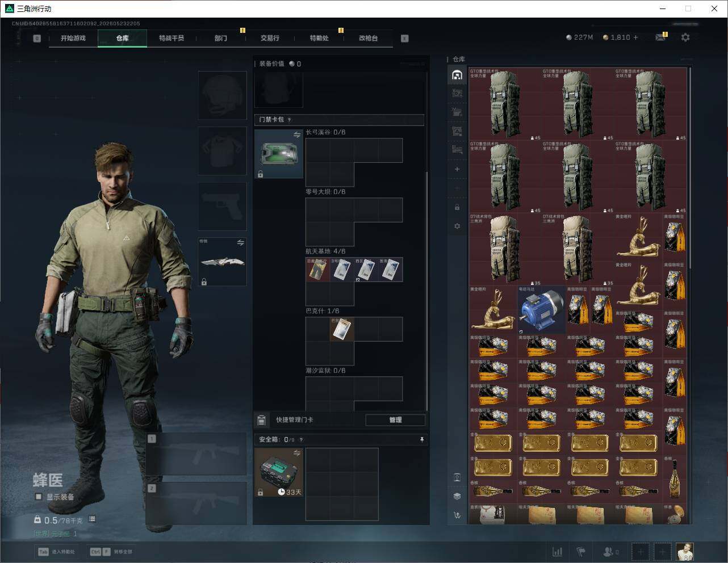
Task: Select the fifth warehouse category sidebar icon
Action: point(457,150)
